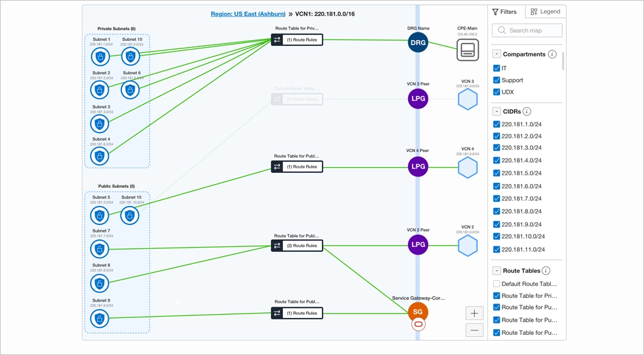
Task: Switch to the Legend tab
Action: pyautogui.click(x=545, y=12)
